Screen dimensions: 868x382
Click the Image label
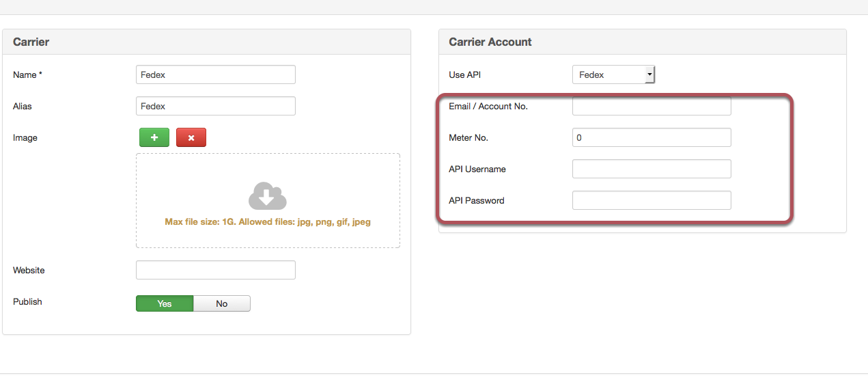pos(25,137)
